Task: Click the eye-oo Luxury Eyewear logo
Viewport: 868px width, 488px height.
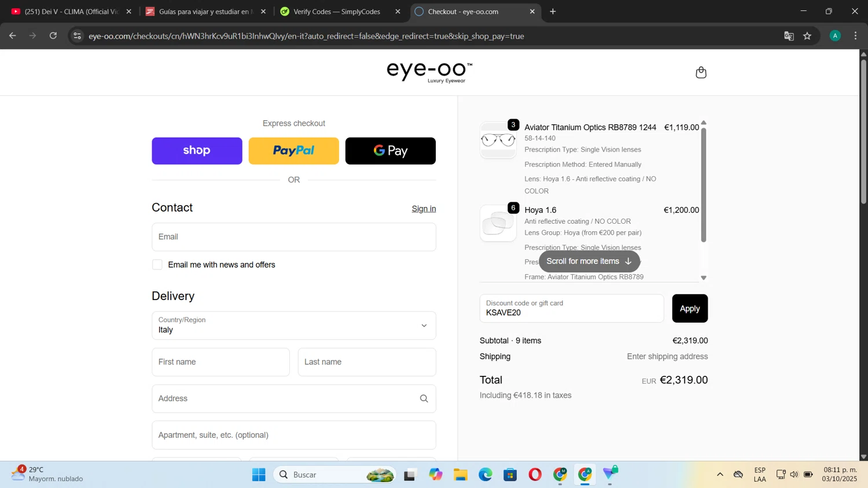Action: click(x=429, y=72)
